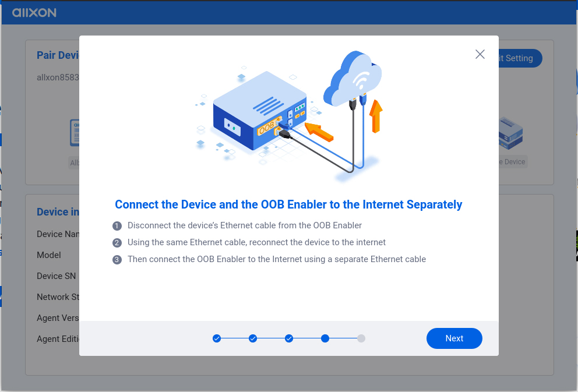Click the Allxon logo in the header
Image resolution: width=578 pixels, height=392 pixels.
(34, 12)
